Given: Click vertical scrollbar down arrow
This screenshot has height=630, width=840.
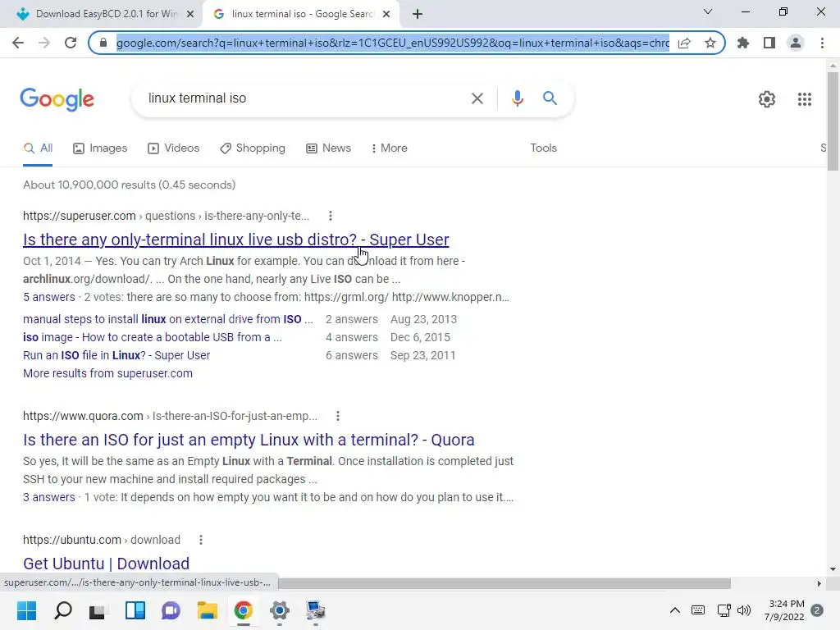Looking at the screenshot, I should pyautogui.click(x=833, y=569).
